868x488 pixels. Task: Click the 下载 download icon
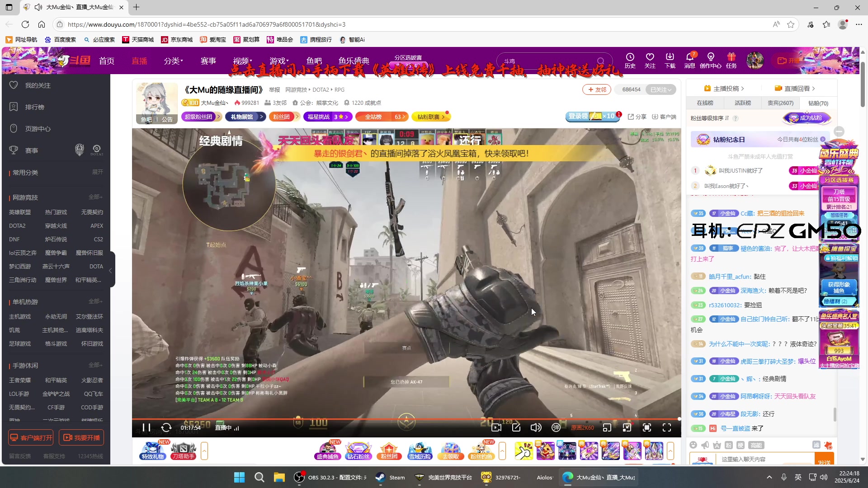coord(670,60)
